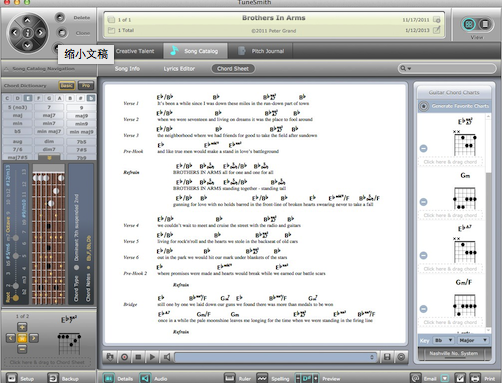Click transpose down minus stepper
Image resolution: width=502 pixels, height=383 pixels.
coord(298,378)
